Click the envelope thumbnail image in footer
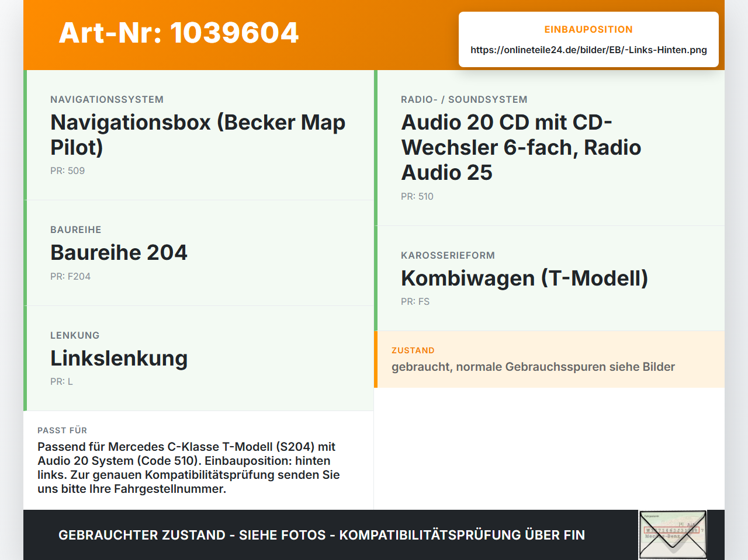 pyautogui.click(x=673, y=535)
